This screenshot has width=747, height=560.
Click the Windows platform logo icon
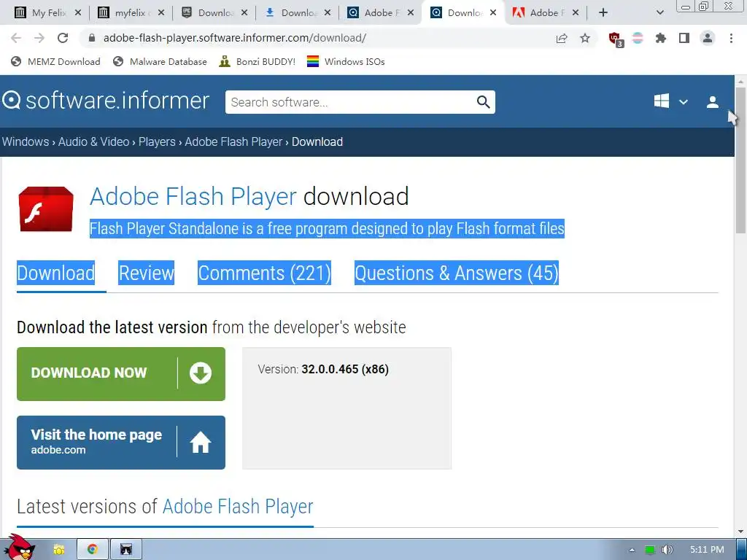661,101
